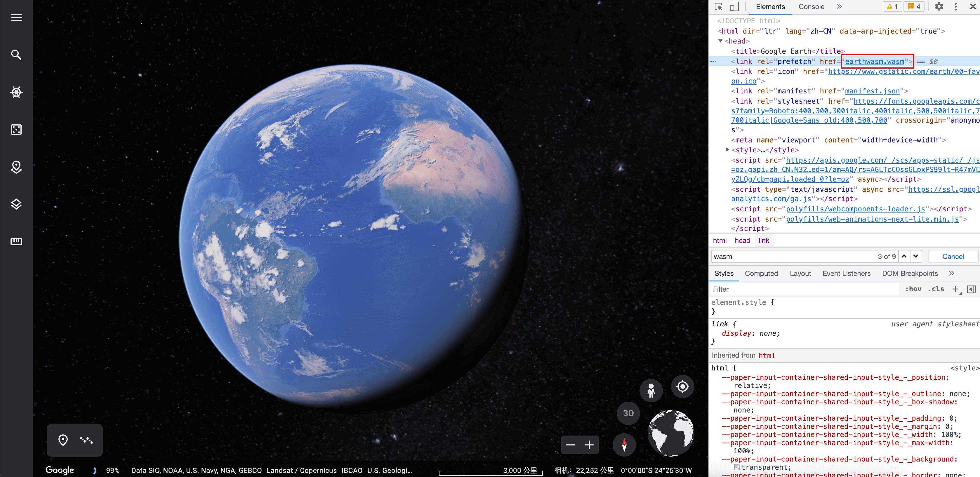The height and width of the screenshot is (477, 980).
Task: Click the issues counter badge showing 4
Action: point(913,7)
